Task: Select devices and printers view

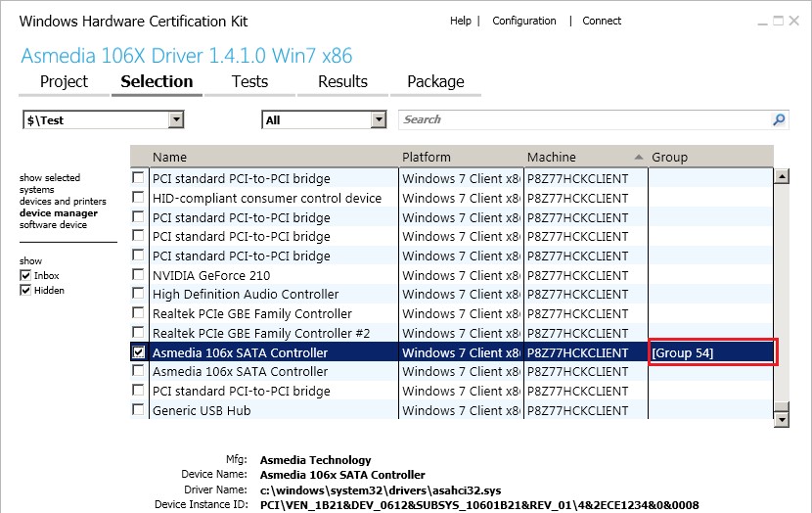Action: [x=63, y=201]
